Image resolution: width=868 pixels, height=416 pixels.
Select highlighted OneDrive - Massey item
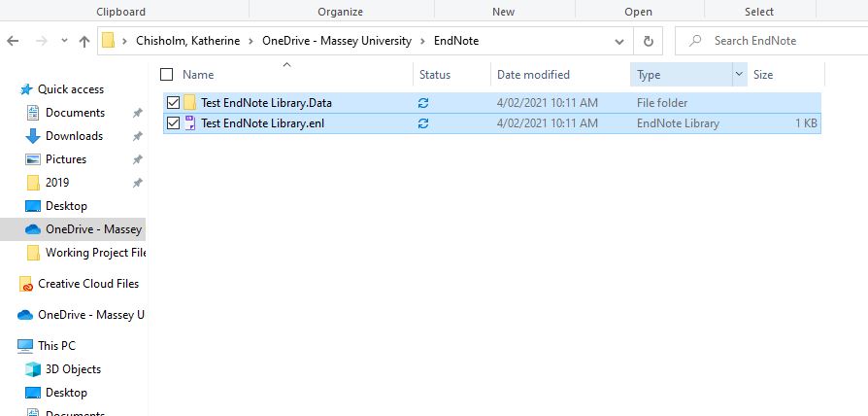(x=73, y=228)
